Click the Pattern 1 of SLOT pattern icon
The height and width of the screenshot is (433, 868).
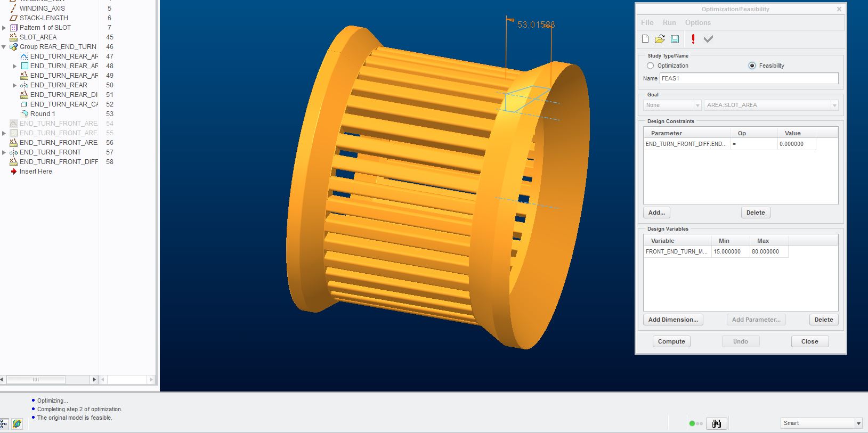(14, 28)
